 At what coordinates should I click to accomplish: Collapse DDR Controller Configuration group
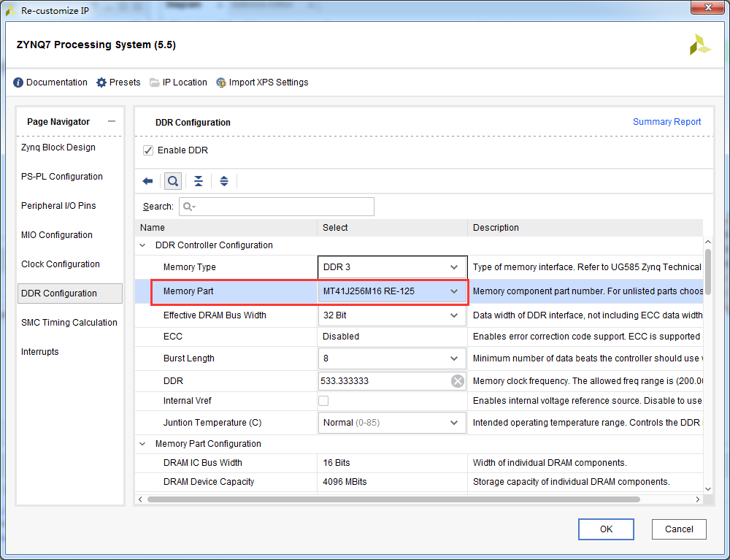click(142, 245)
